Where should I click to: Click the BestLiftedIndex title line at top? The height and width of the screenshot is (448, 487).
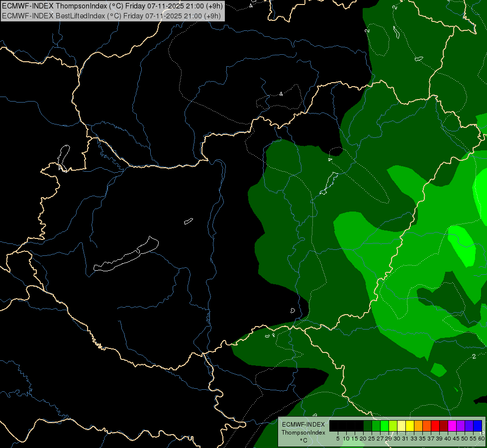pyautogui.click(x=111, y=16)
